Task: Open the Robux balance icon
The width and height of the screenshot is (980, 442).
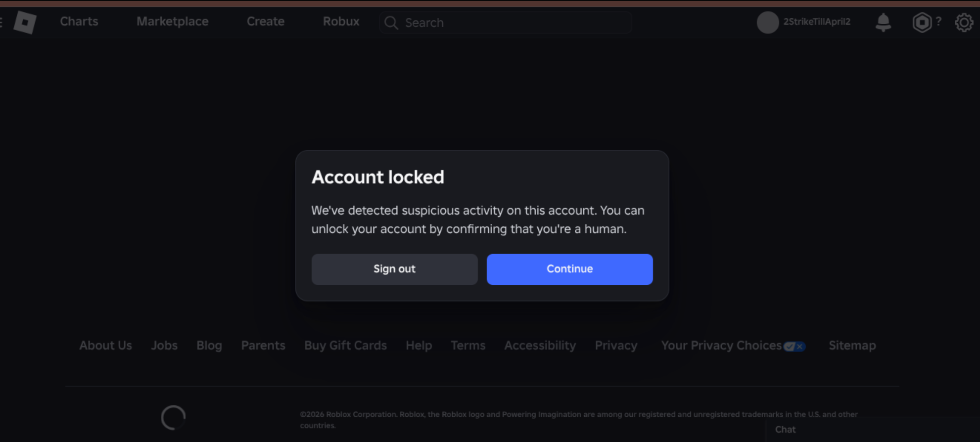Action: click(922, 22)
